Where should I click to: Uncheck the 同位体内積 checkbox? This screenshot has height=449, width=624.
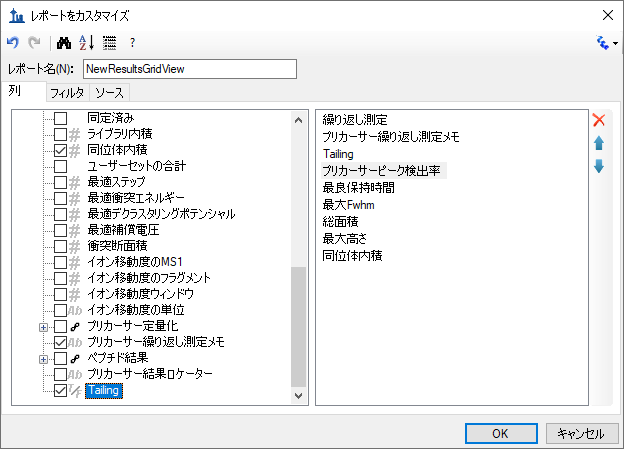tap(60, 150)
